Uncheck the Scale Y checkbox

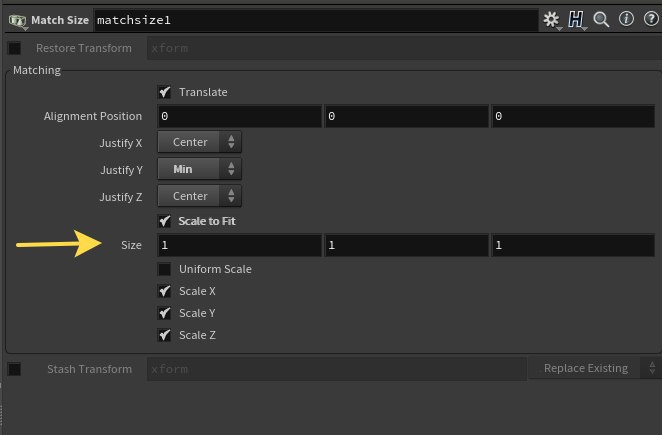pyautogui.click(x=164, y=313)
